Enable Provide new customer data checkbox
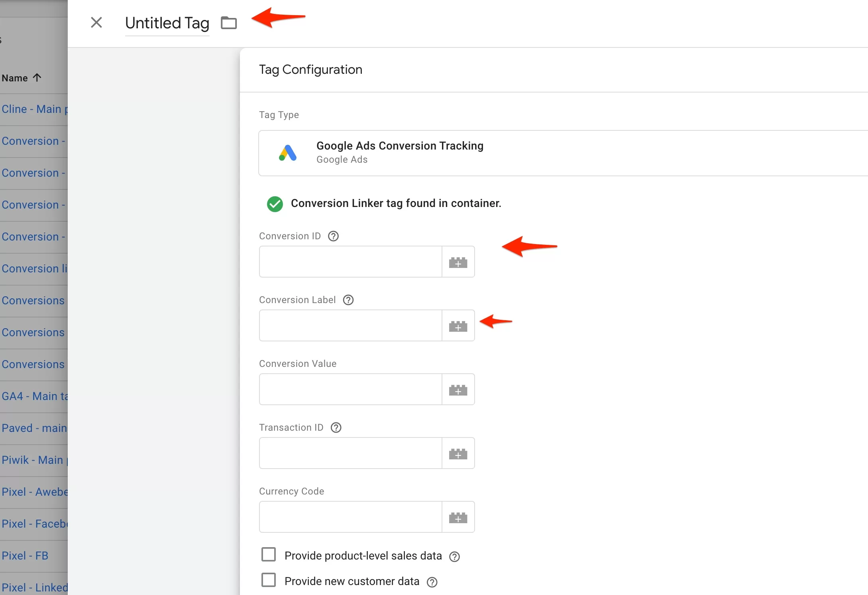Image resolution: width=868 pixels, height=595 pixels. pos(269,580)
